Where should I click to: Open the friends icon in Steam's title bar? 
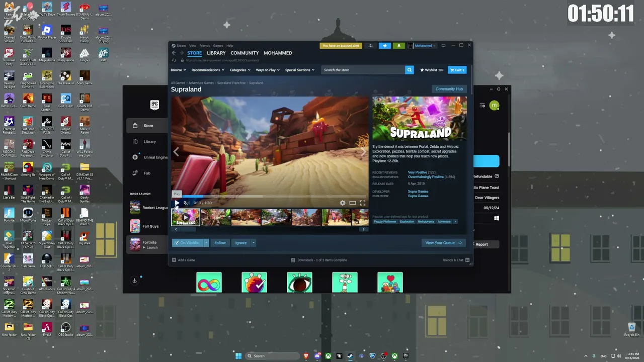pyautogui.click(x=371, y=46)
